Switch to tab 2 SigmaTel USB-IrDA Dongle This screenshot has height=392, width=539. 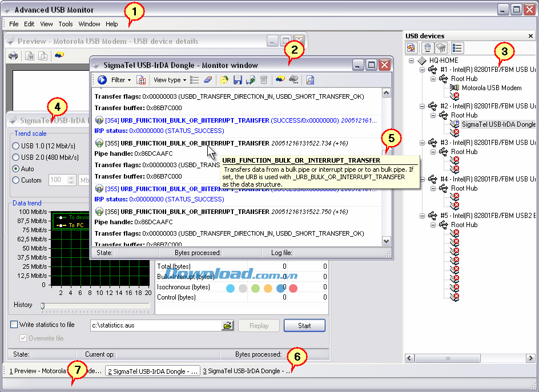point(152,371)
